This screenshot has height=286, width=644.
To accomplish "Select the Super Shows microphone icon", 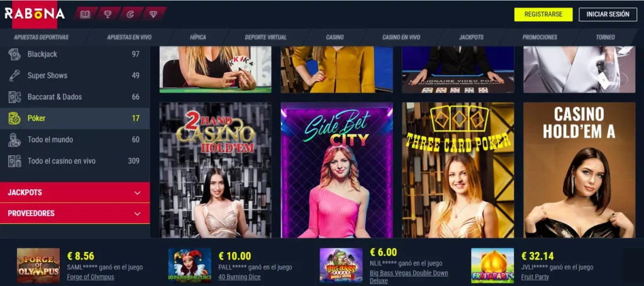I will [x=14, y=75].
